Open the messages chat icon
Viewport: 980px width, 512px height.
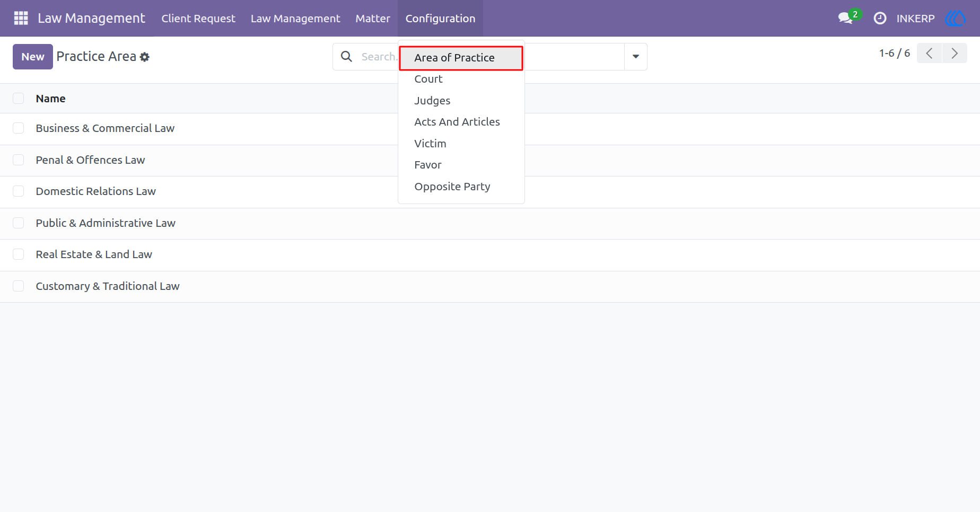(x=845, y=18)
